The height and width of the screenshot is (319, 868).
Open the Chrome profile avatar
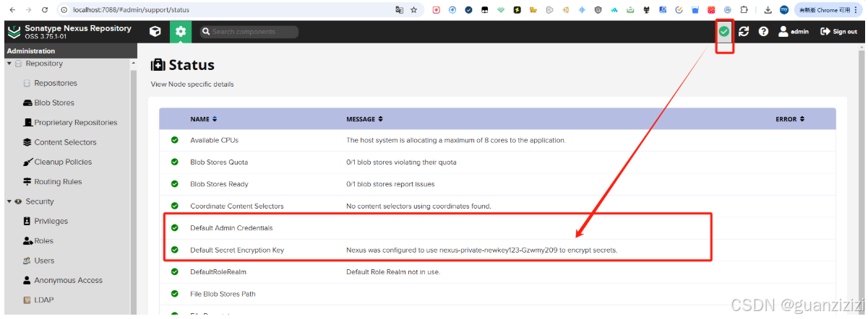click(x=784, y=10)
